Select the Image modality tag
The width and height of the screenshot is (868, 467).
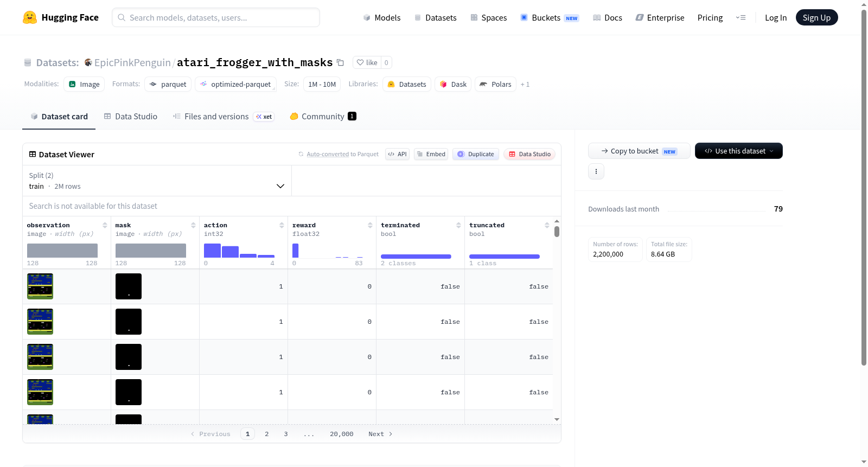pos(84,84)
